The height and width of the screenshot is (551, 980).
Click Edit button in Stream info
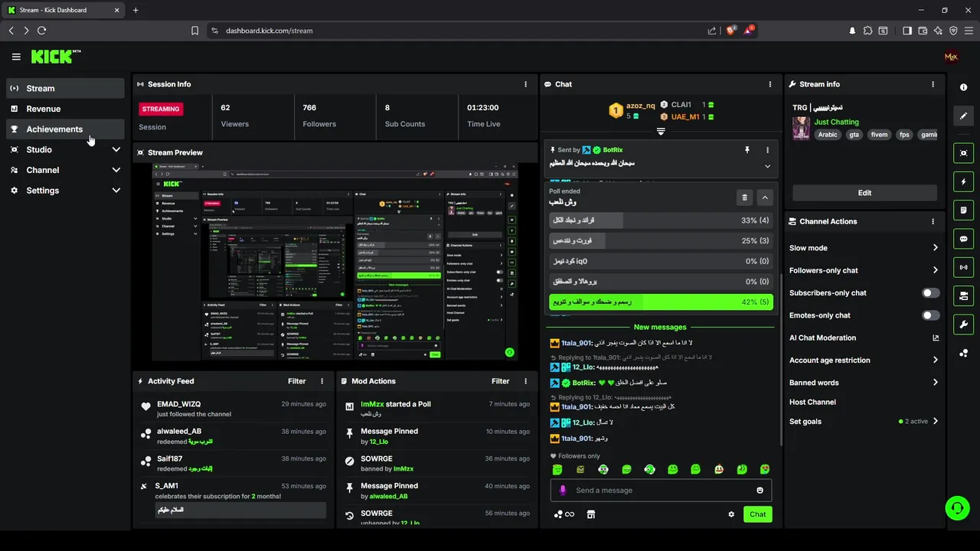point(864,193)
